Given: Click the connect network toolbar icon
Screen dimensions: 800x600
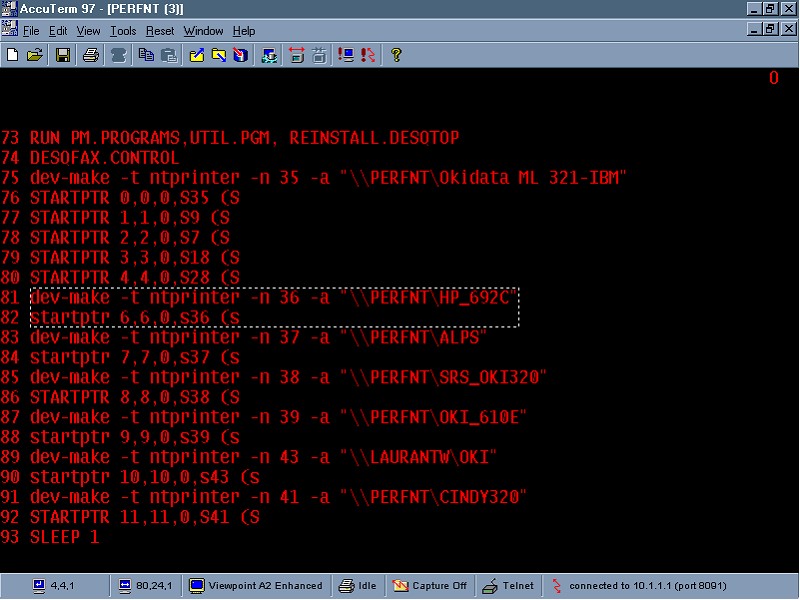Looking at the screenshot, I should tap(269, 55).
